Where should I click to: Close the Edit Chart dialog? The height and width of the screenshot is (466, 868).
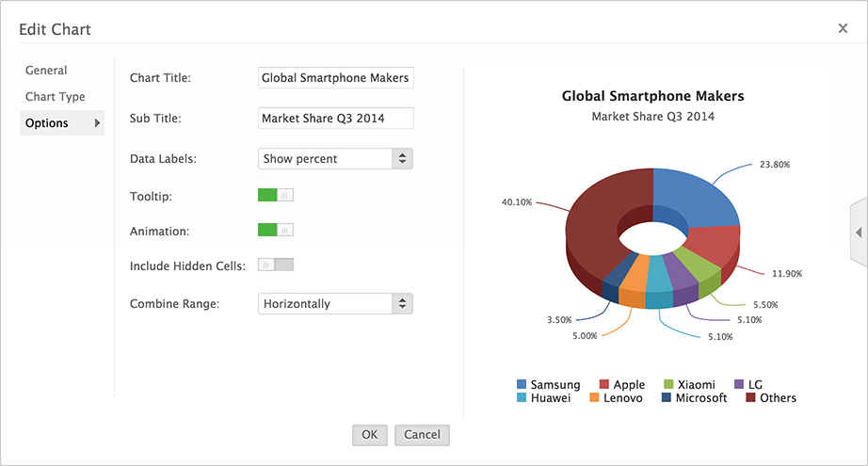843,28
